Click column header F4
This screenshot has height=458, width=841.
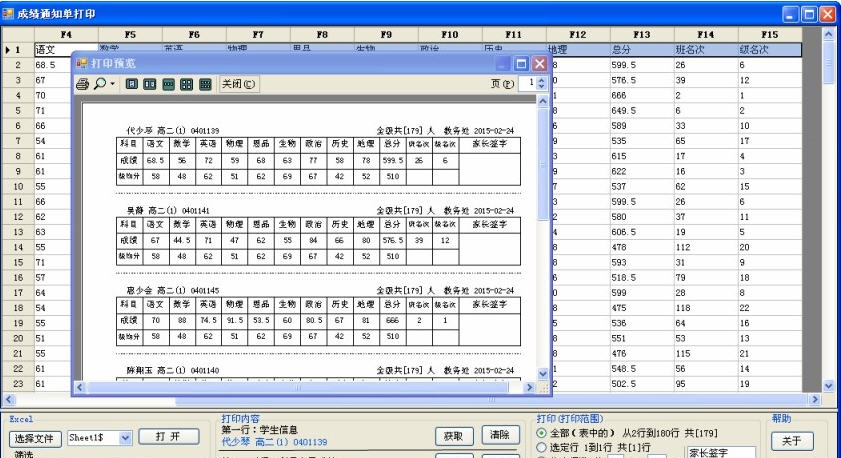coord(66,34)
